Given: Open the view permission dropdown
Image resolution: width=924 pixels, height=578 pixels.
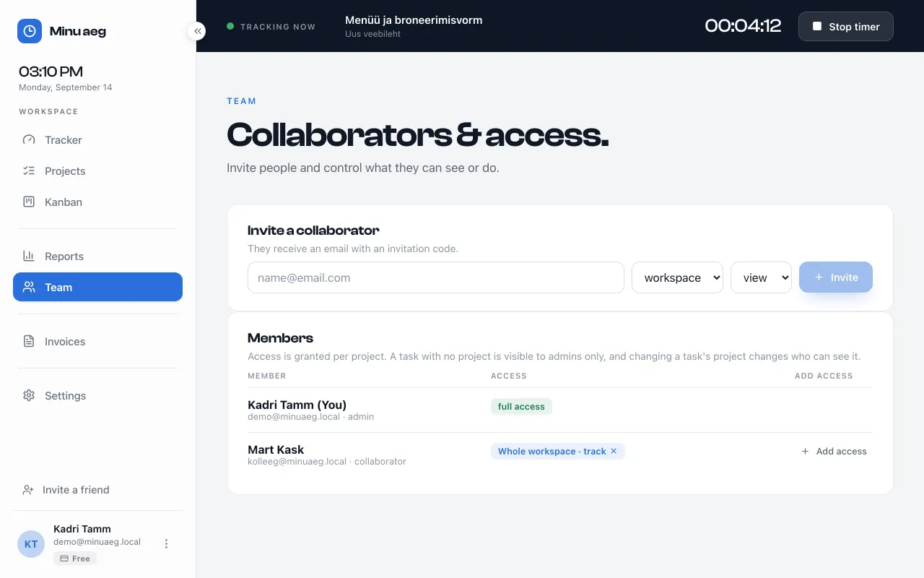Looking at the screenshot, I should pyautogui.click(x=761, y=277).
